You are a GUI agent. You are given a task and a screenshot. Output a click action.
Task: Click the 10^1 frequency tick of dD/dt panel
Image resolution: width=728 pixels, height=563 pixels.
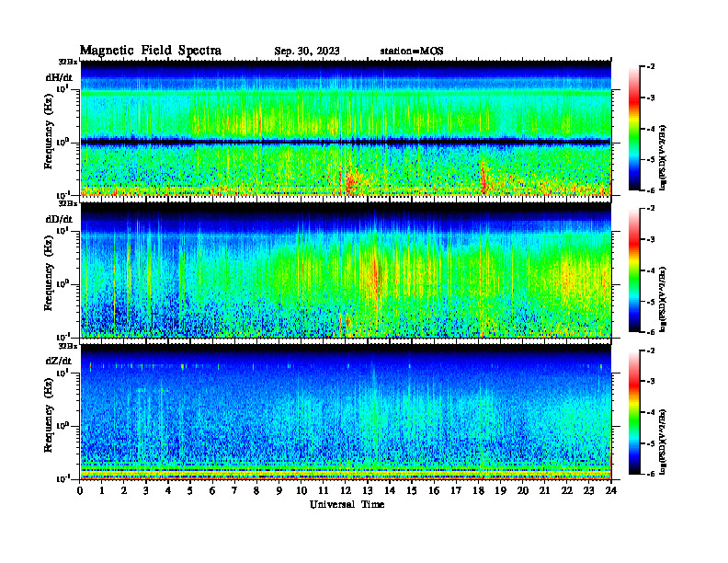[x=63, y=230]
